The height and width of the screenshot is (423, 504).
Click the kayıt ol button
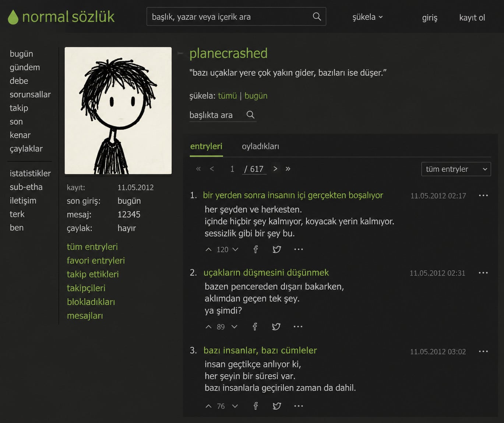pyautogui.click(x=472, y=17)
